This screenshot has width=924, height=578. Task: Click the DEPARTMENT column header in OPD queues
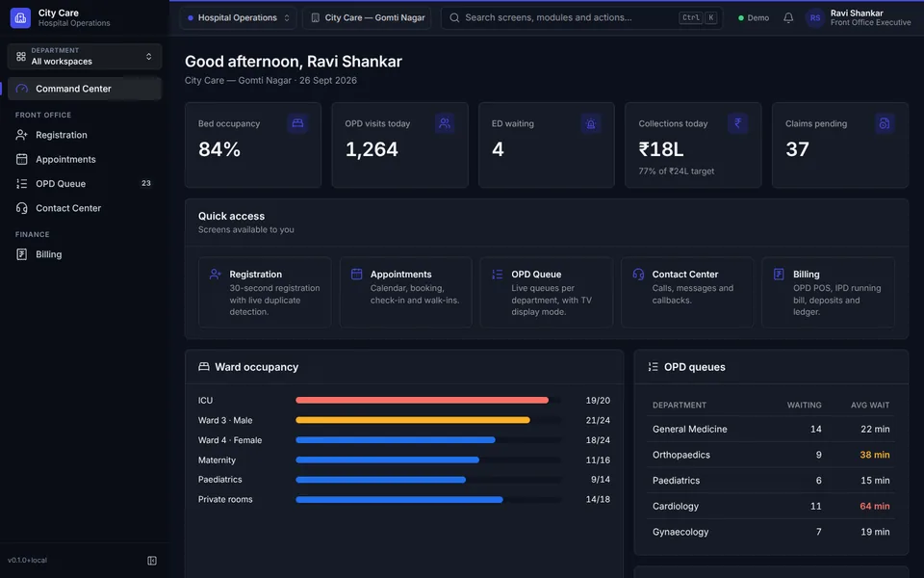679,406
